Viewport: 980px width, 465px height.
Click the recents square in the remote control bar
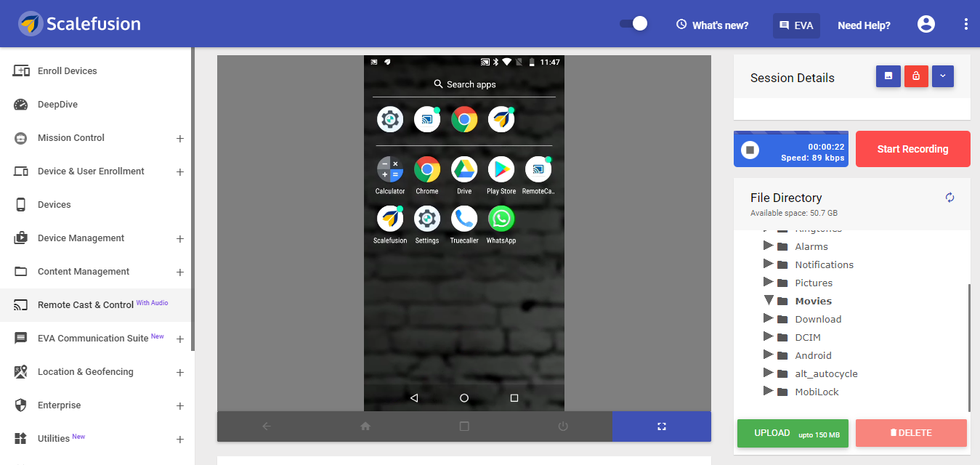tap(464, 426)
